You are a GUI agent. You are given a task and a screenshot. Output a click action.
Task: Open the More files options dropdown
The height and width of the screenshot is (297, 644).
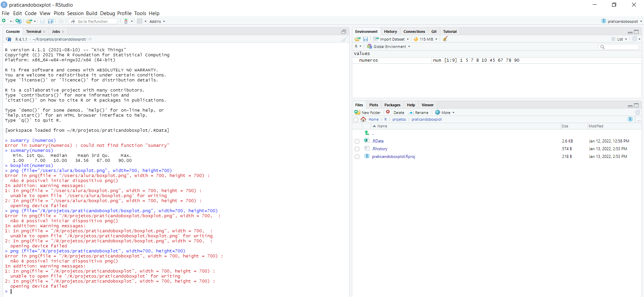(x=445, y=113)
